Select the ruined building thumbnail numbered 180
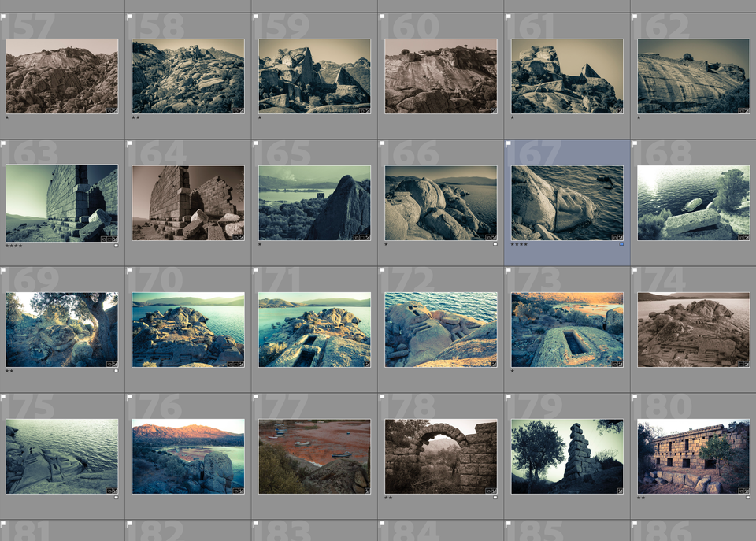 pos(693,457)
